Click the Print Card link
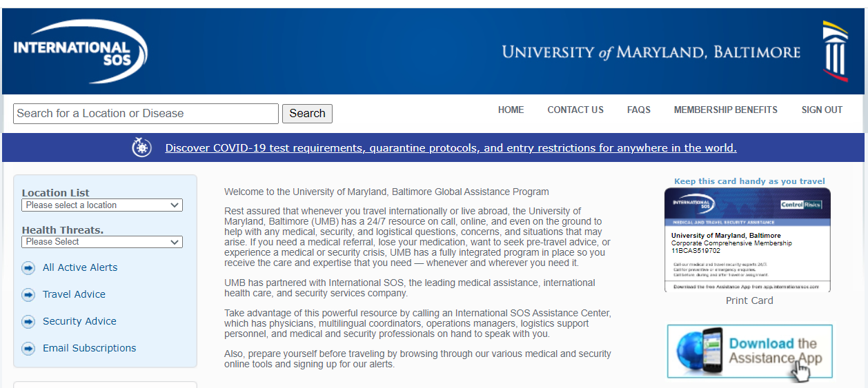Viewport: 868px width, 388px height. click(749, 300)
